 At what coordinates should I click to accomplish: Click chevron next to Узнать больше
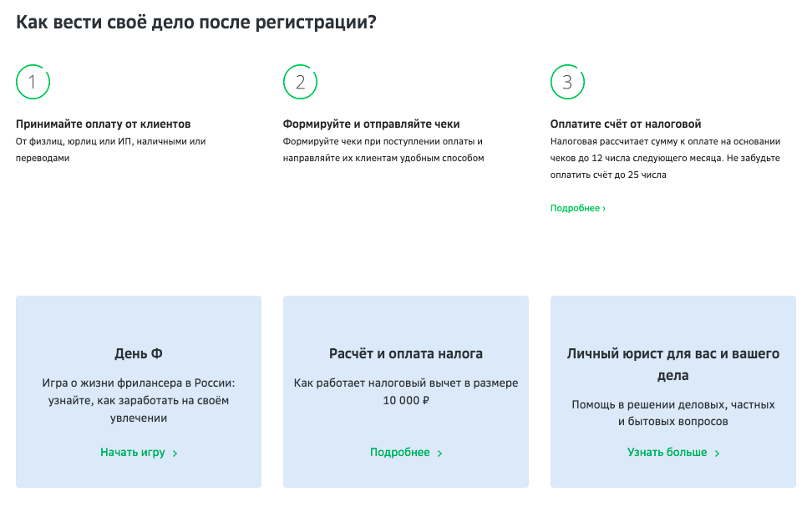coord(718,454)
